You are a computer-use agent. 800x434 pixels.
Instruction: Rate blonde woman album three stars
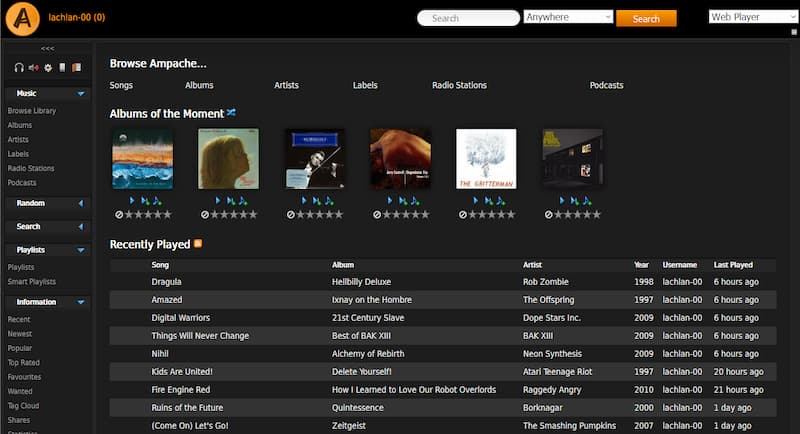click(x=234, y=215)
